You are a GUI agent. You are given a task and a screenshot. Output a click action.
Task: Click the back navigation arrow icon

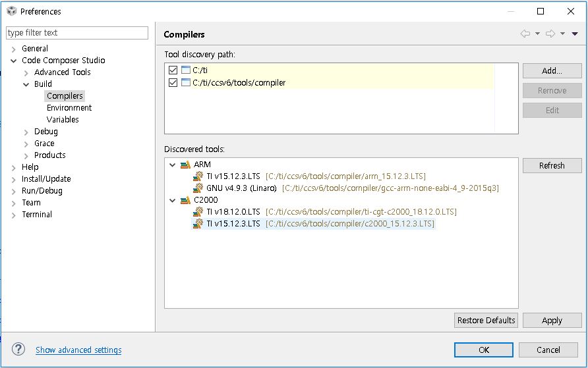point(525,34)
